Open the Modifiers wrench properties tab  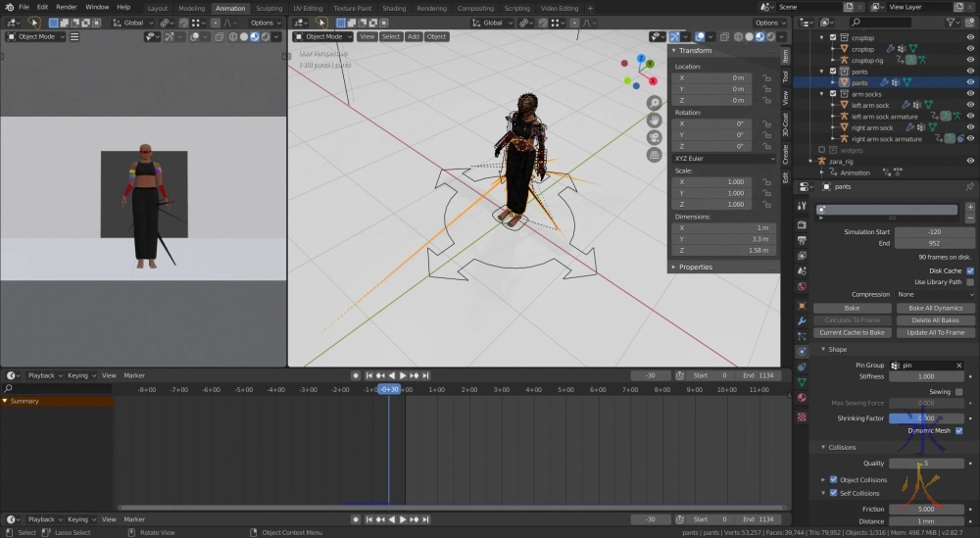(x=802, y=320)
